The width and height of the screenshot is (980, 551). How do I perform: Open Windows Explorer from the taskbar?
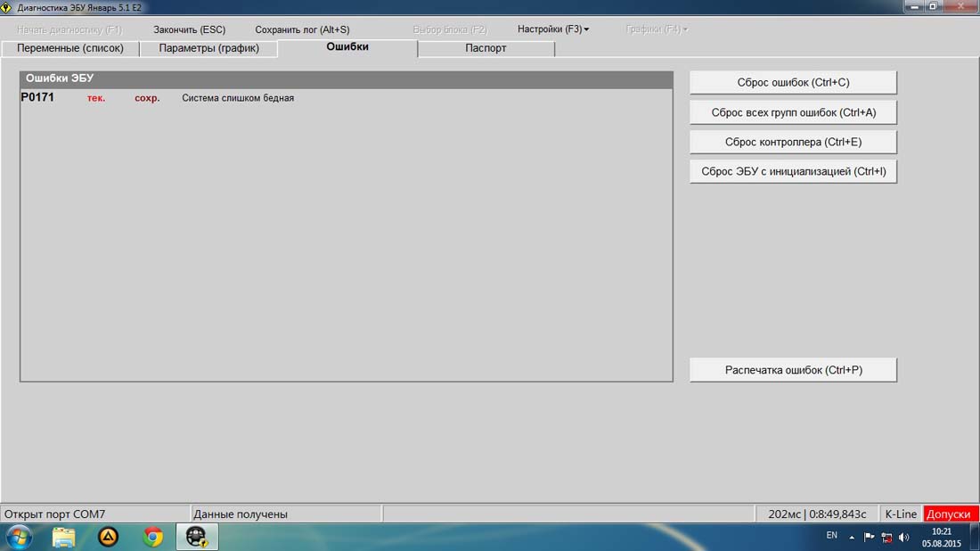(x=63, y=537)
